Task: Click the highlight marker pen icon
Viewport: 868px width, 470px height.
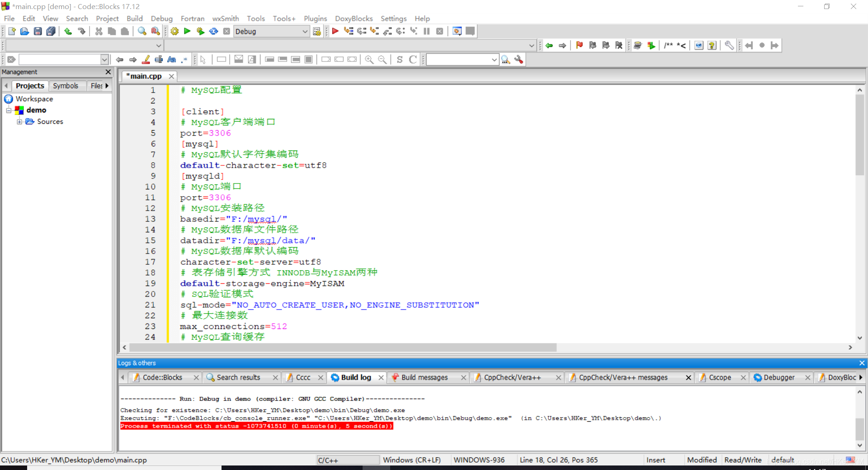Action: (x=146, y=59)
